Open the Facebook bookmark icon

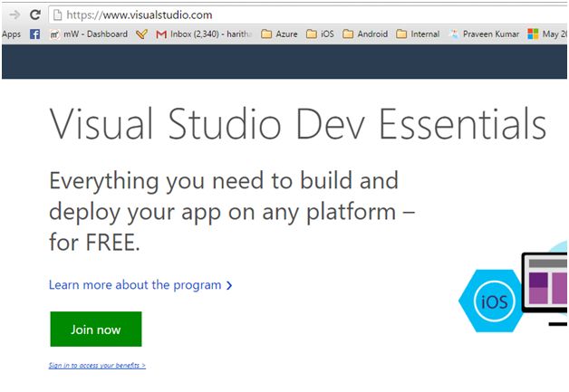34,34
